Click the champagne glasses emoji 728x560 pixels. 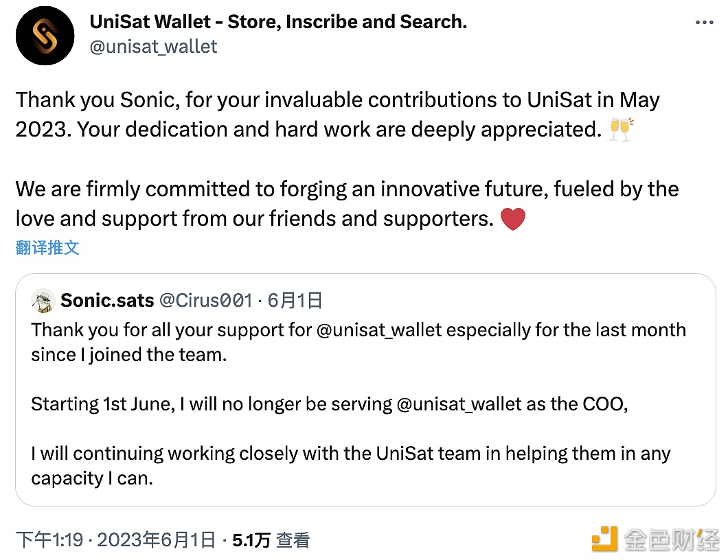[x=621, y=129]
